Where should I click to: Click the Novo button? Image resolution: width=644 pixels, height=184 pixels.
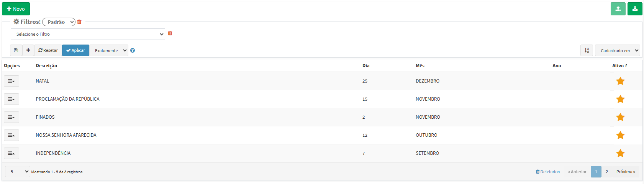pyautogui.click(x=16, y=9)
